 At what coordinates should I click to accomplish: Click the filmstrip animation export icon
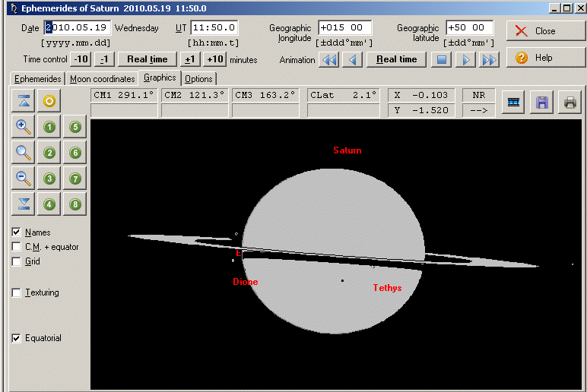tap(513, 102)
